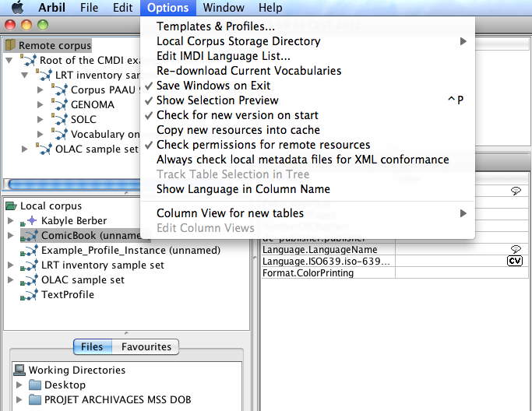
Task: Expand the SOLC node
Action: tap(40, 119)
